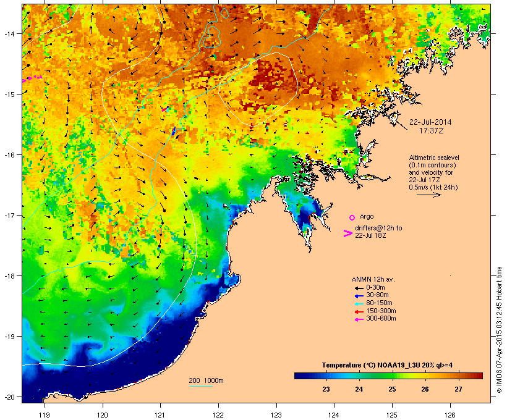
Task: Click the longitude axis label 125
Action: 392,415
